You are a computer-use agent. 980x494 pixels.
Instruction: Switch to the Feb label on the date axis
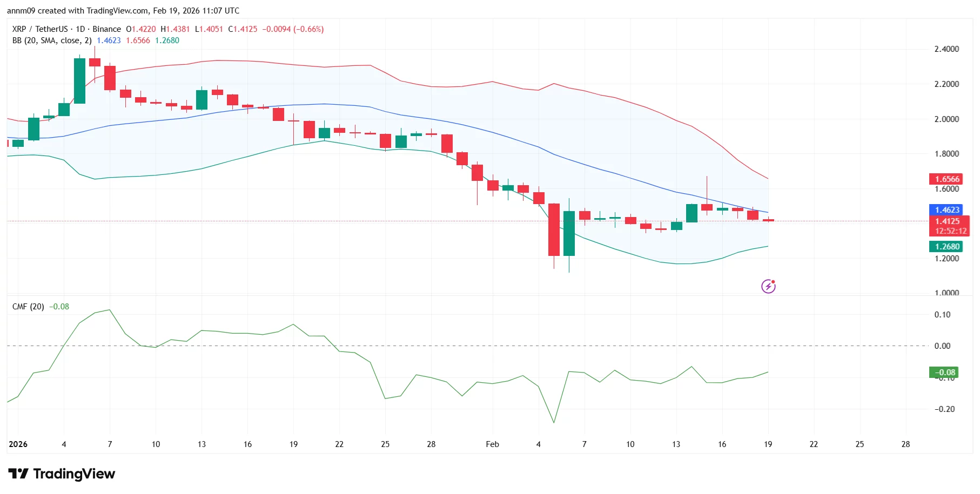click(492, 444)
